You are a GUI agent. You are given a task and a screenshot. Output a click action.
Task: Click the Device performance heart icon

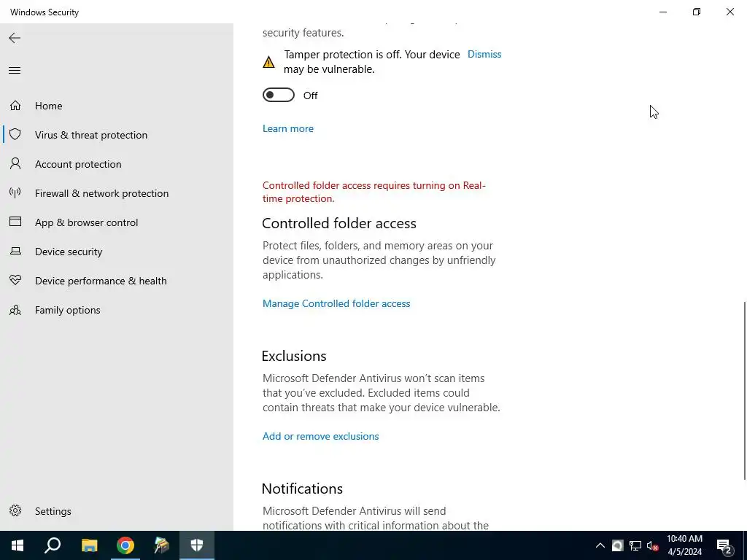tap(15, 281)
